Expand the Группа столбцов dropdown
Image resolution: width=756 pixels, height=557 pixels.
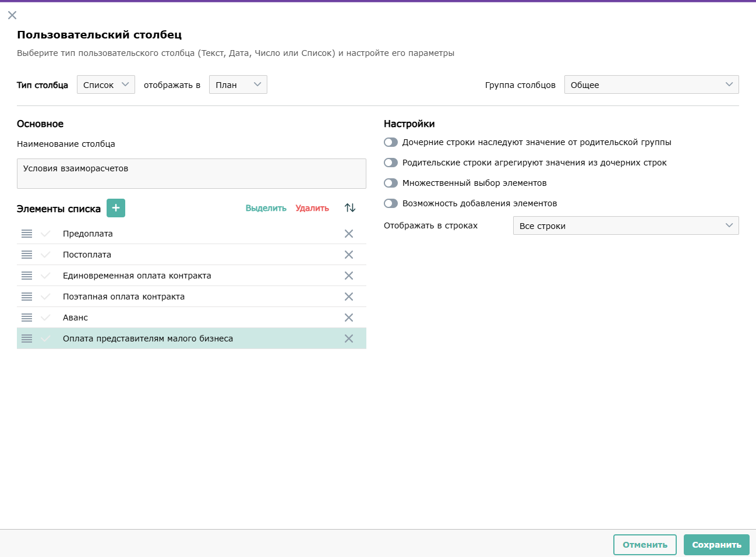coord(651,84)
